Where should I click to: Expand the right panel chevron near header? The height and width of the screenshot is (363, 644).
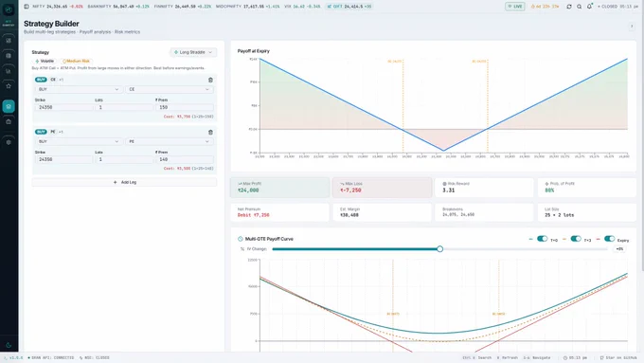pyautogui.click(x=632, y=27)
